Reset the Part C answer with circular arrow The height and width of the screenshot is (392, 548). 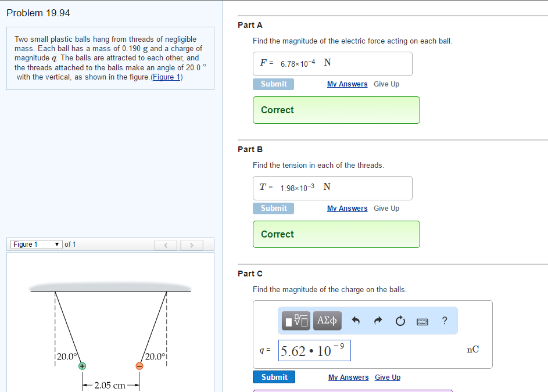(x=400, y=321)
